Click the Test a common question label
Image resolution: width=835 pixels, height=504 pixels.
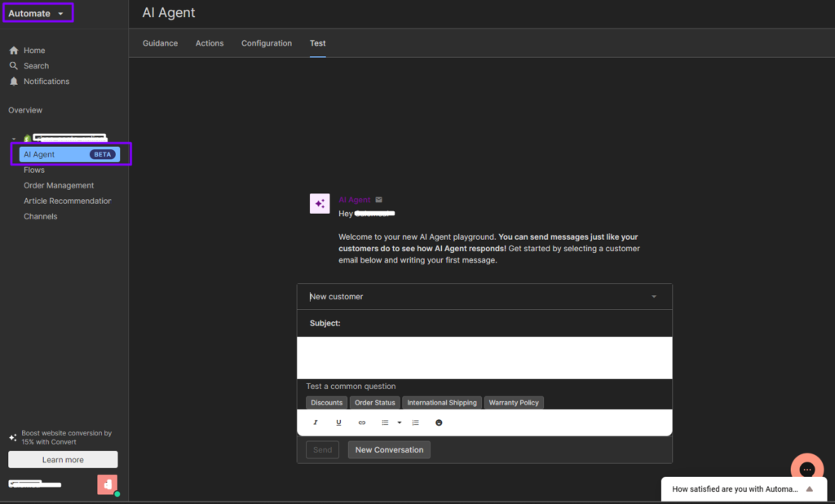(351, 387)
